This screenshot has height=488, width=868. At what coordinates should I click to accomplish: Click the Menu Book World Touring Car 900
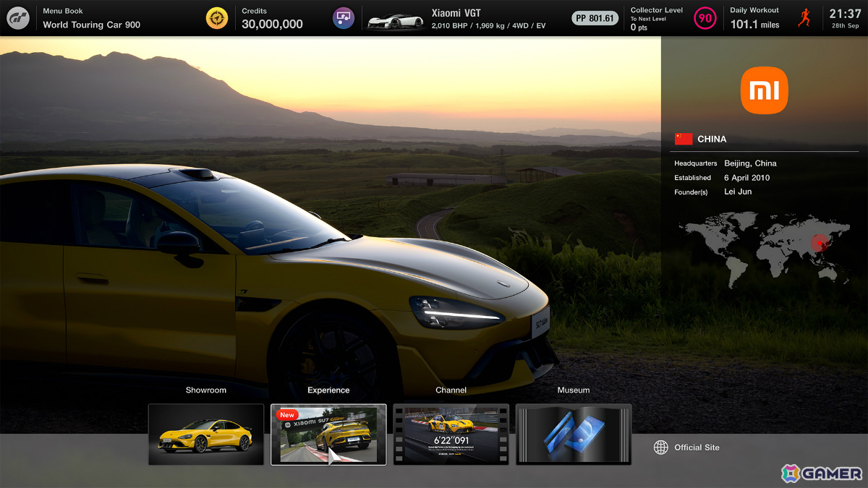(x=91, y=18)
